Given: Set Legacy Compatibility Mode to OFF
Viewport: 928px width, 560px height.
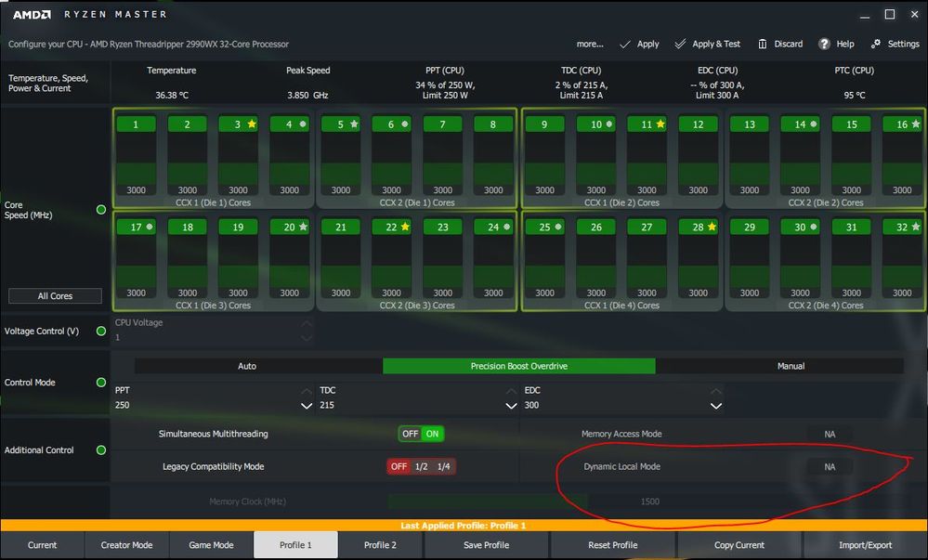Looking at the screenshot, I should pyautogui.click(x=399, y=466).
